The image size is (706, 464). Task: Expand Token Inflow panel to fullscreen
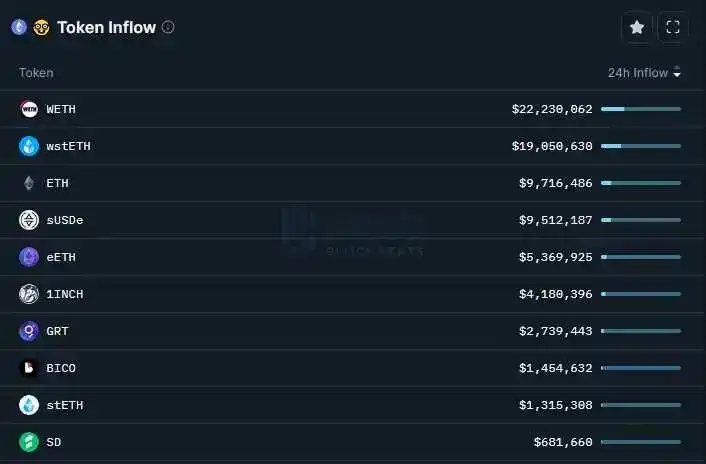673,28
